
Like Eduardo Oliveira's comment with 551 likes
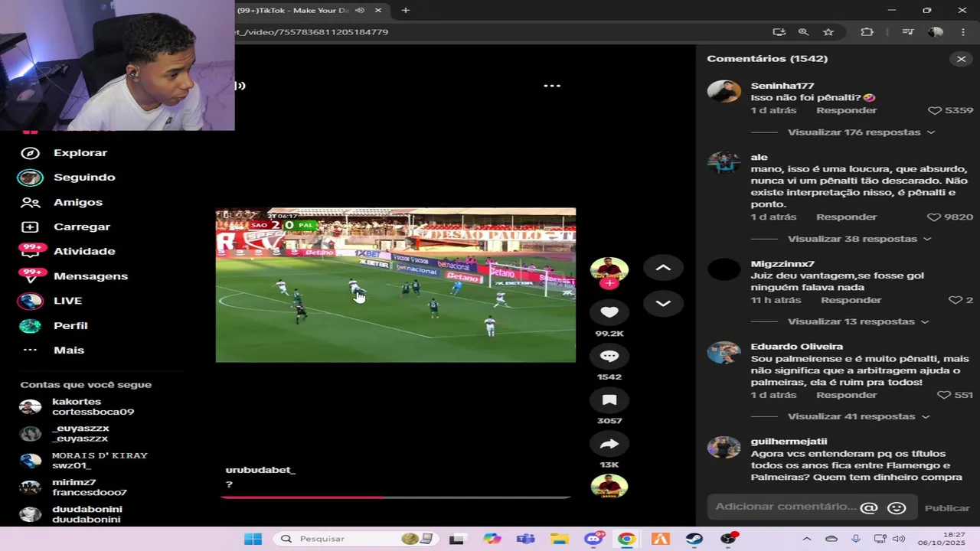tap(944, 395)
